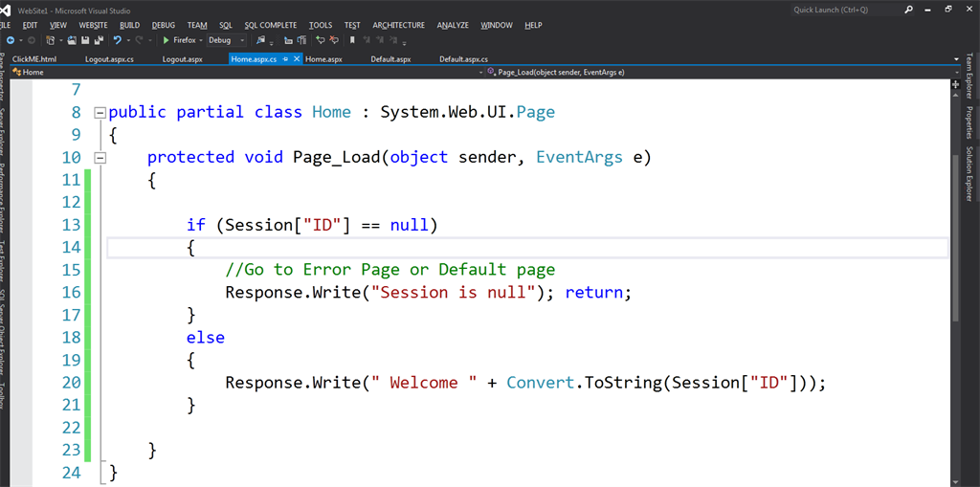Open the Properties side panel tab
This screenshot has height=487, width=980.
pyautogui.click(x=969, y=122)
